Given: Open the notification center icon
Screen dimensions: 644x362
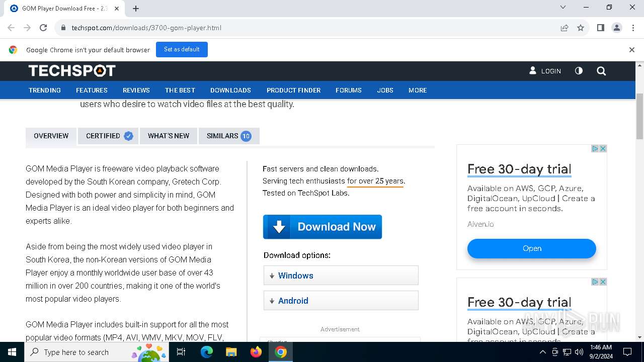Looking at the screenshot, I should pos(627,352).
